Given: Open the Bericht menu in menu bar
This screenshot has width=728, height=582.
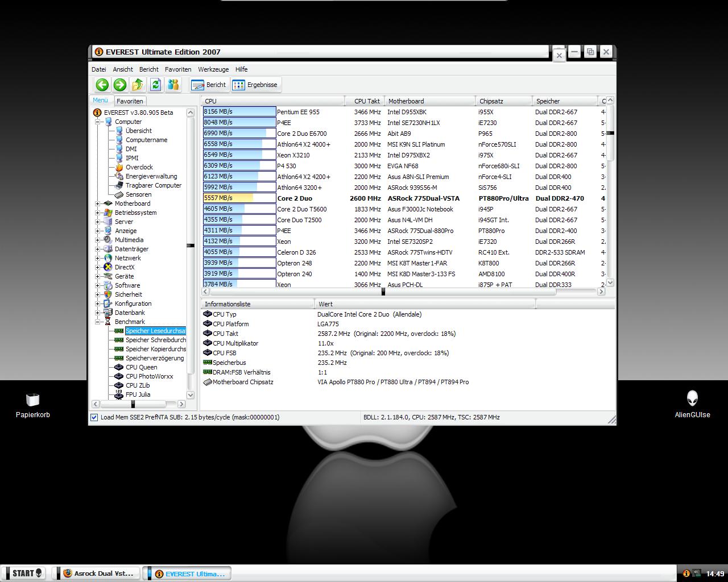Looking at the screenshot, I should tap(149, 69).
